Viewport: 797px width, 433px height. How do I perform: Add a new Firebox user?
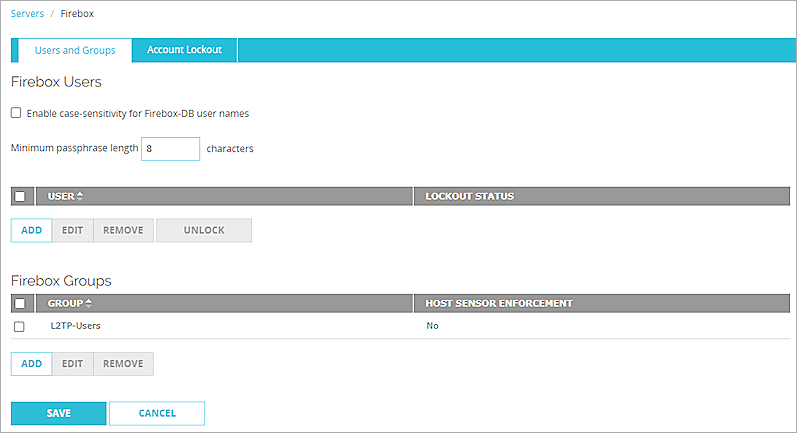pyautogui.click(x=32, y=230)
